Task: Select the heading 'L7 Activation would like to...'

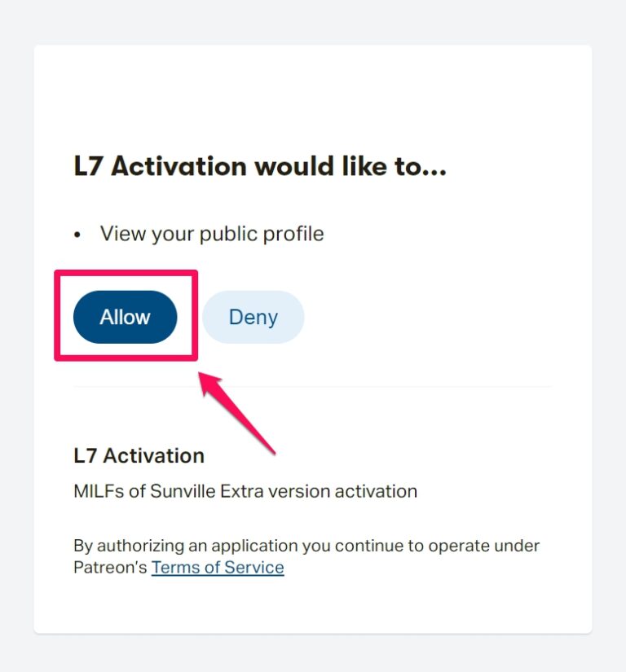Action: pos(258,166)
